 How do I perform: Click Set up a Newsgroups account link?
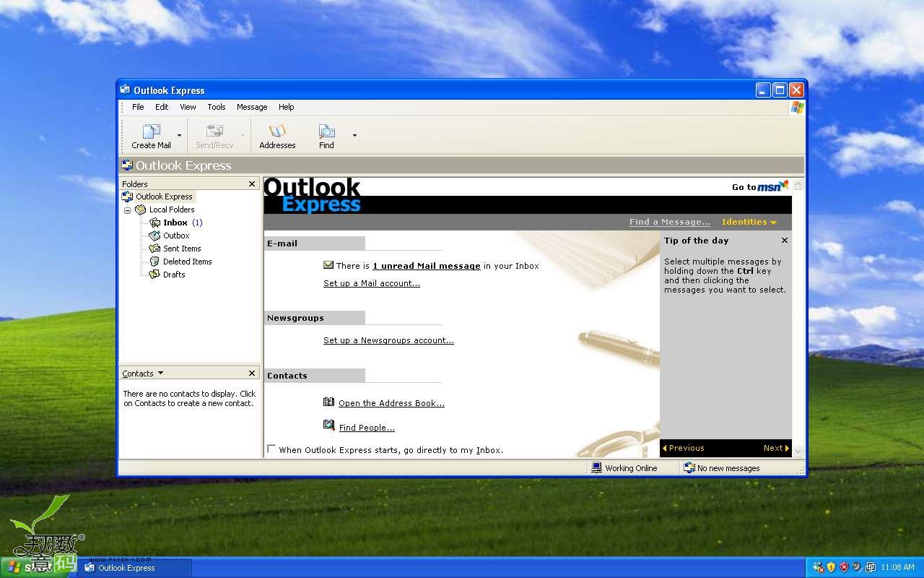coord(388,340)
